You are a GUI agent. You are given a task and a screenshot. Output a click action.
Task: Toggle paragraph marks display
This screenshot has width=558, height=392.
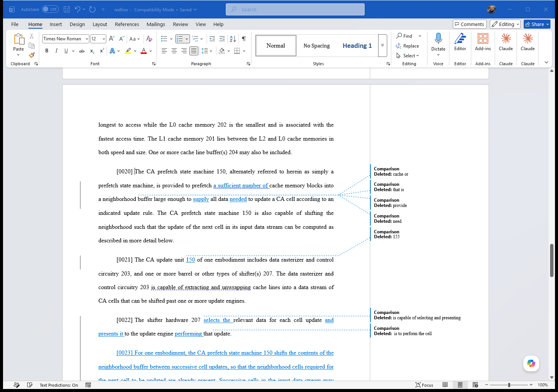244,39
